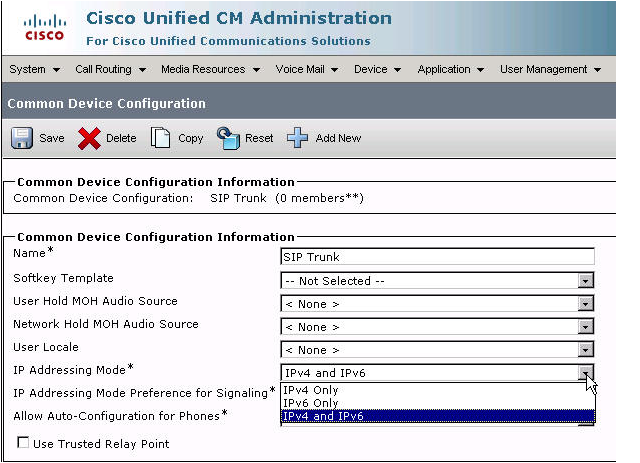The image size is (640, 463).
Task: Click the User Locale label
Action: coord(46,347)
